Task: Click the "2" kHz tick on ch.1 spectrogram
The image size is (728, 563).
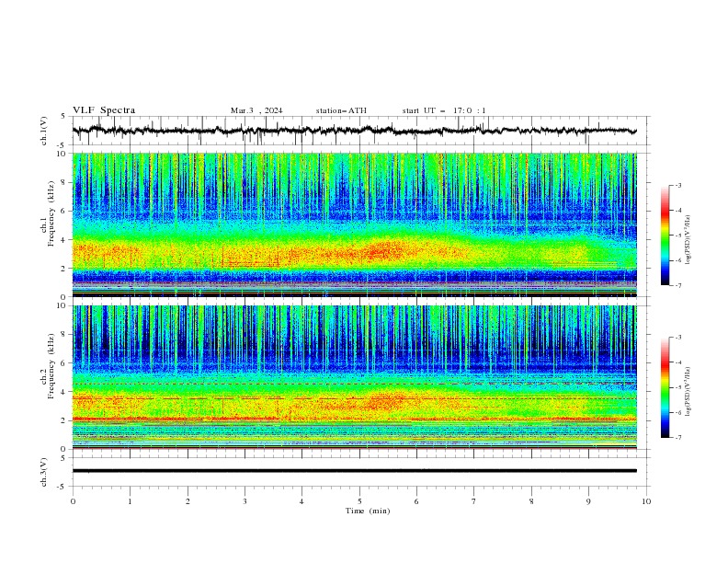Action: [x=65, y=269]
